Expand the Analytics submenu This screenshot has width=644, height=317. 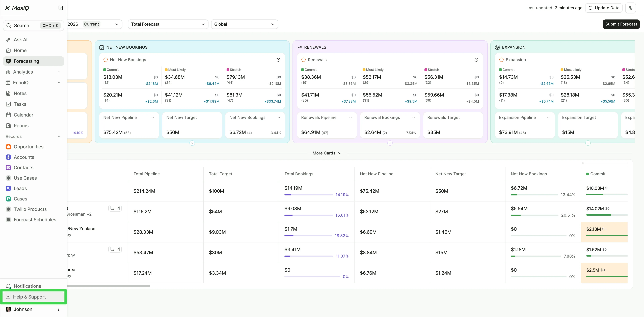pyautogui.click(x=59, y=72)
